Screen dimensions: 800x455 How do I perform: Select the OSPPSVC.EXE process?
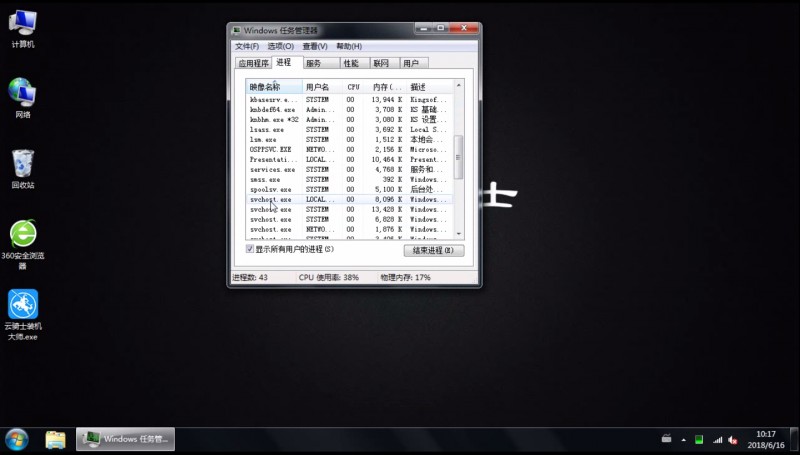click(349, 149)
